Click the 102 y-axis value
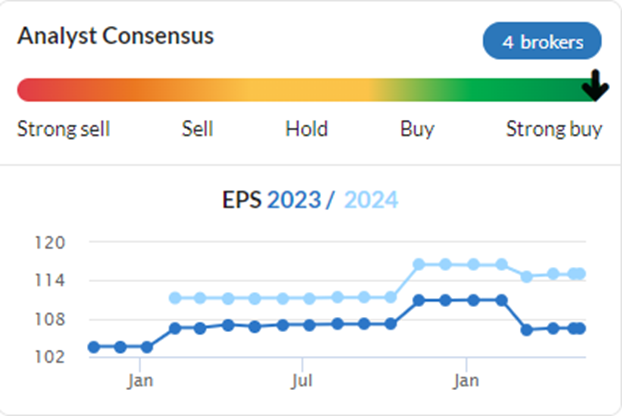Screen dimensions: 622x416 pos(50,357)
